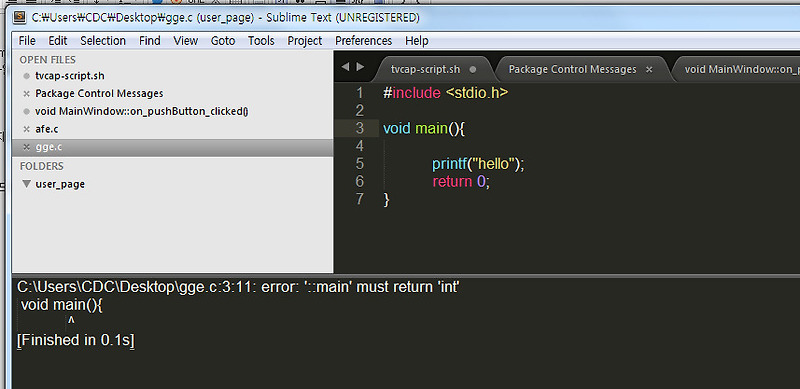Image resolution: width=800 pixels, height=389 pixels.
Task: Click the #include <stdio.h> code line
Action: (445, 93)
